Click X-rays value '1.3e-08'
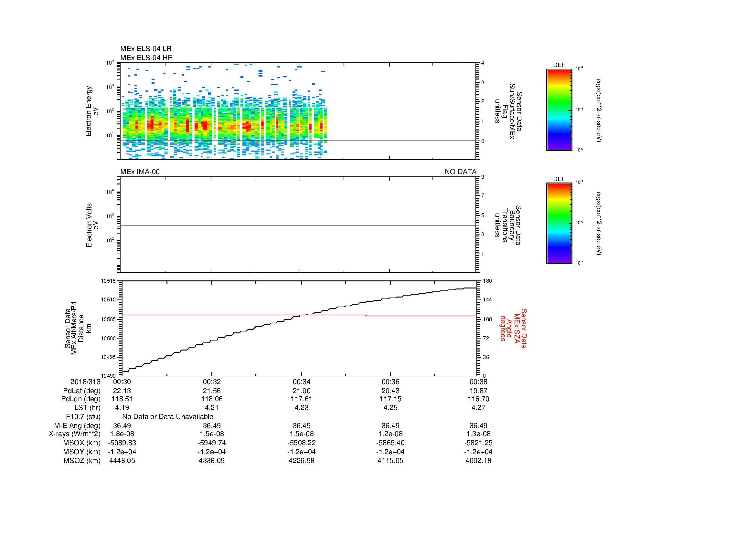 (478, 434)
